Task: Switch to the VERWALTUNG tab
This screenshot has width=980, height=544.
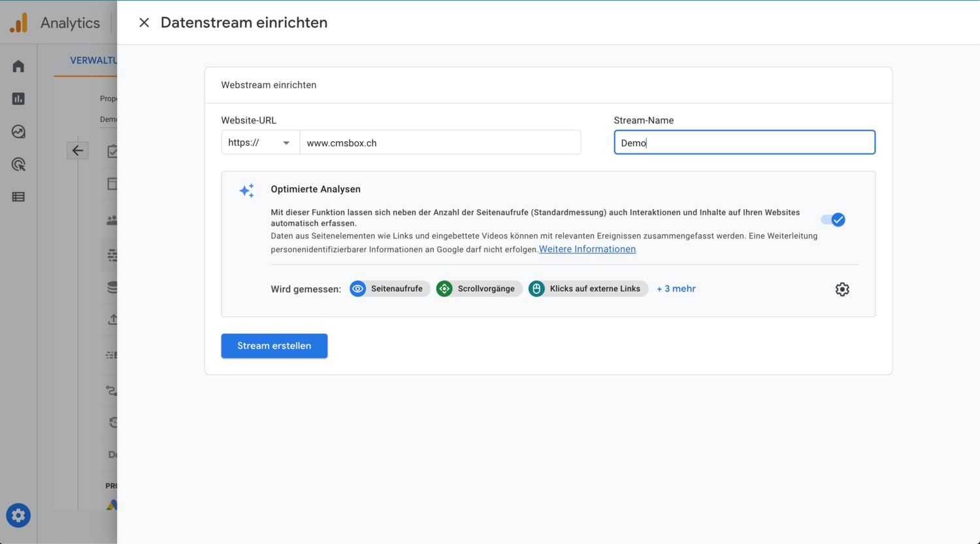Action: [x=93, y=61]
